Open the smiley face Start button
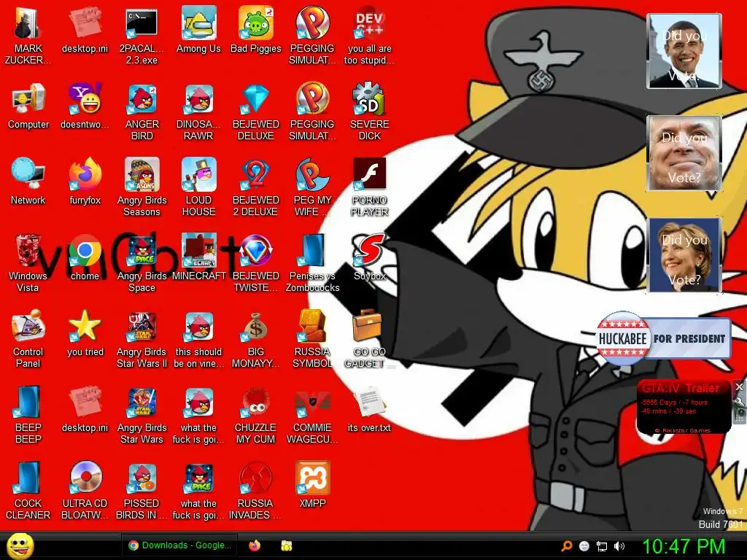This screenshot has height=560, width=747. point(20,546)
